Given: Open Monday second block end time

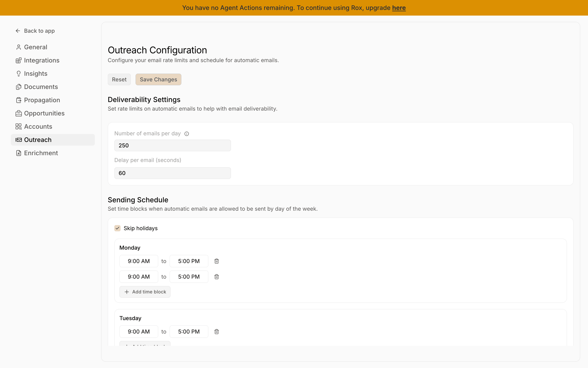Looking at the screenshot, I should 189,277.
